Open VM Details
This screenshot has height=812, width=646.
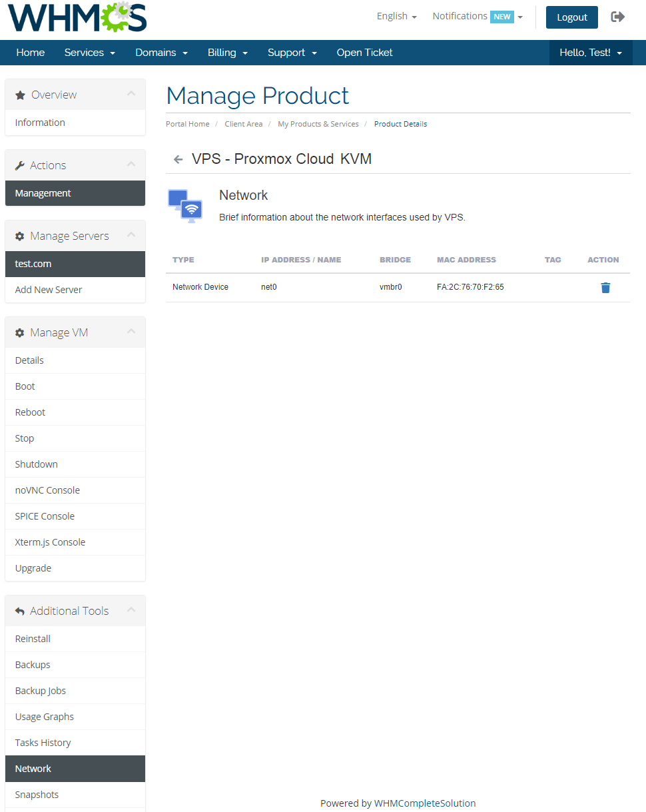click(x=75, y=360)
